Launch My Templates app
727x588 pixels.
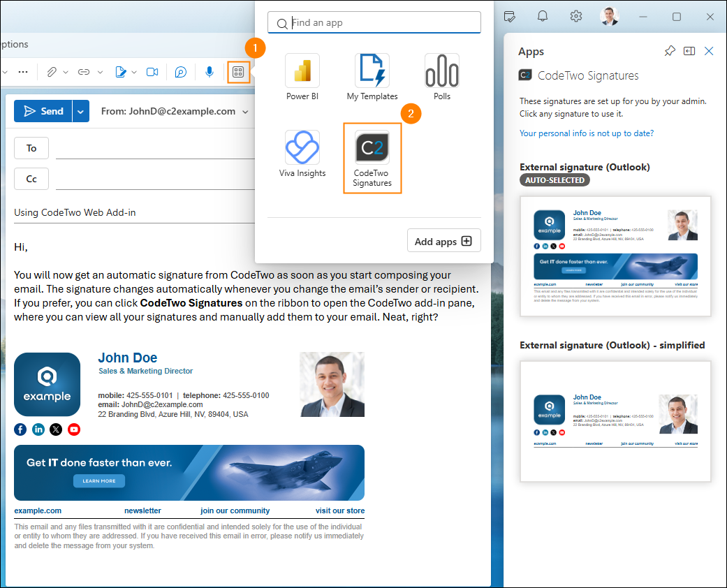(372, 77)
